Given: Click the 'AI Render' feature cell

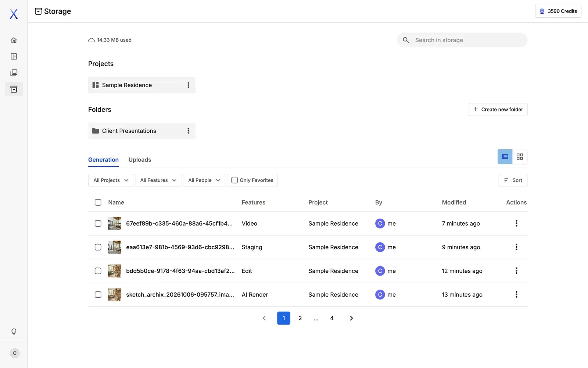Looking at the screenshot, I should click(255, 294).
